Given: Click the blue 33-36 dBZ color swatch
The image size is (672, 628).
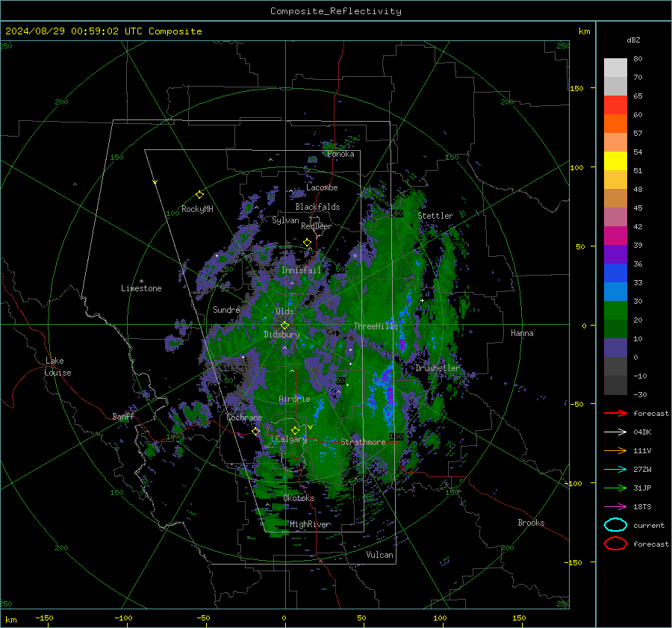Looking at the screenshot, I should click(615, 273).
